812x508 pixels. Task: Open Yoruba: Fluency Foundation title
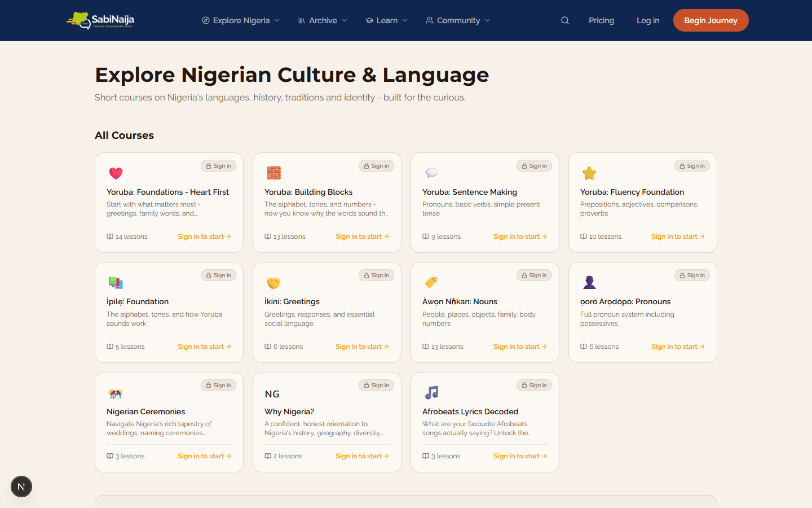(632, 192)
